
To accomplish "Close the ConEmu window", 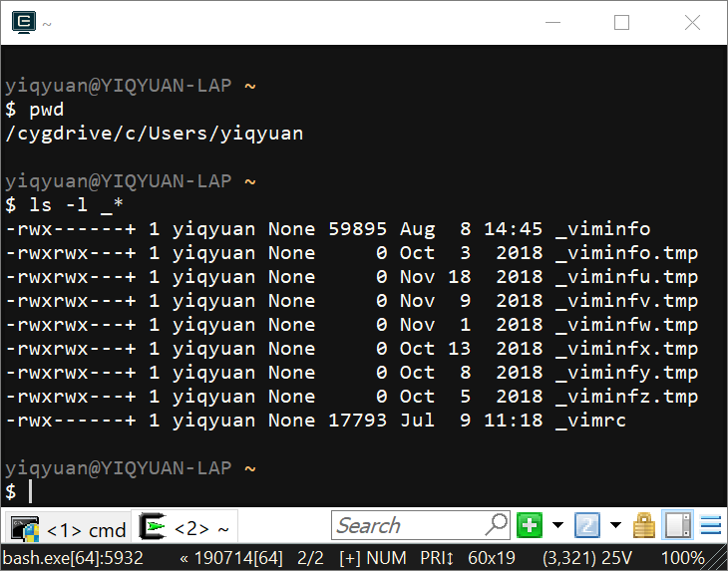I will pyautogui.click(x=692, y=22).
